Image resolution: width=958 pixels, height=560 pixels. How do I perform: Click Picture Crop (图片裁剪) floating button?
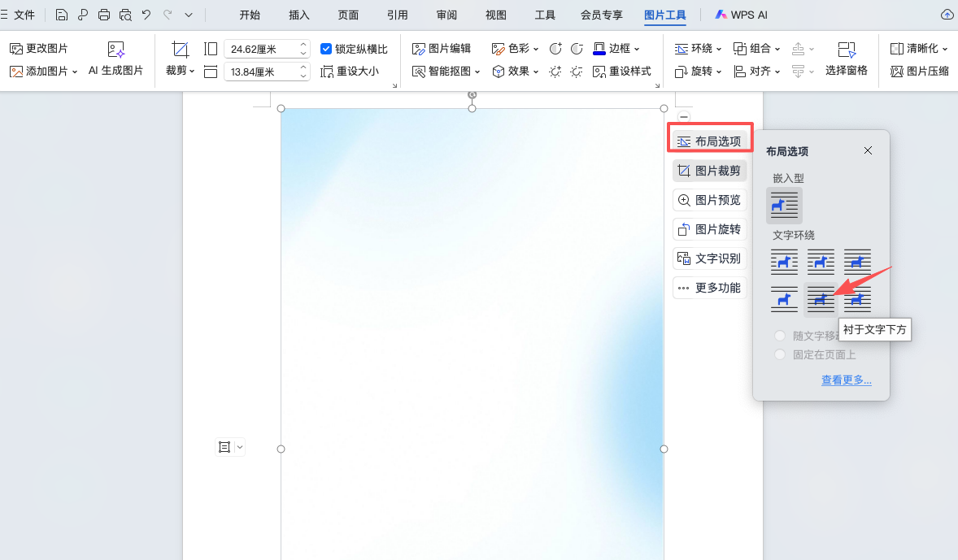point(710,171)
